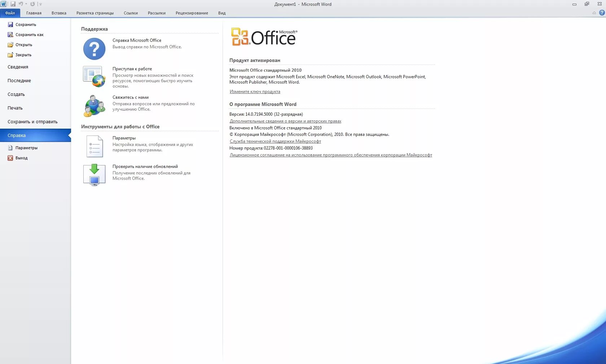The width and height of the screenshot is (606, 364).
Task: Switch to the Рецензирование ribbon tab
Action: pyautogui.click(x=192, y=13)
